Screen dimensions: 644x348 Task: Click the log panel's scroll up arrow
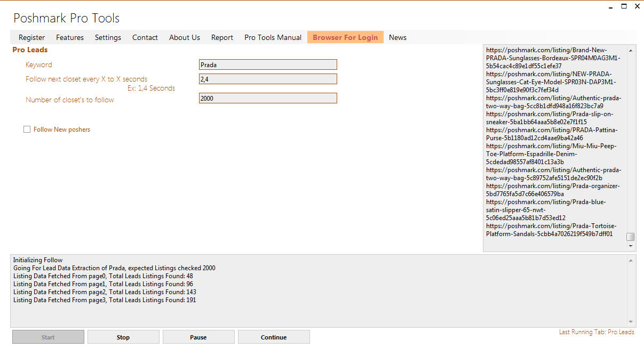click(x=631, y=261)
